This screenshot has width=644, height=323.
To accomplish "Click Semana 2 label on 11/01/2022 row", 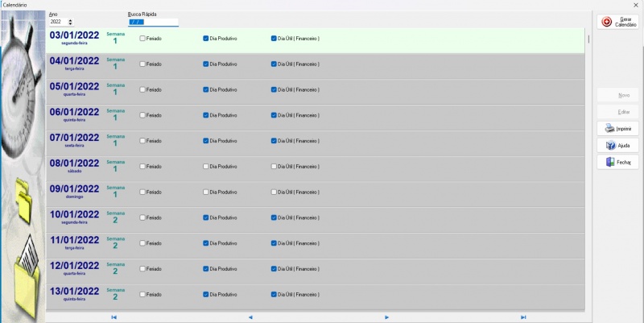I will [115, 242].
